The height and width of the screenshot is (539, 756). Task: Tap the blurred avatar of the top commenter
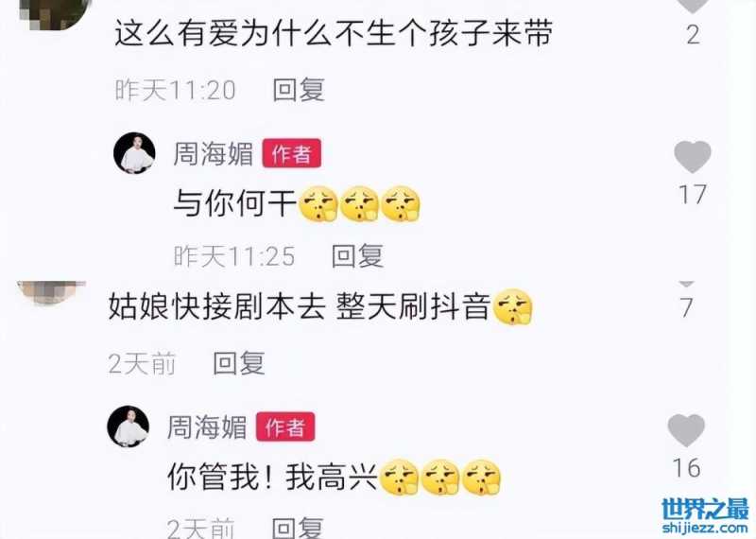pos(56,14)
